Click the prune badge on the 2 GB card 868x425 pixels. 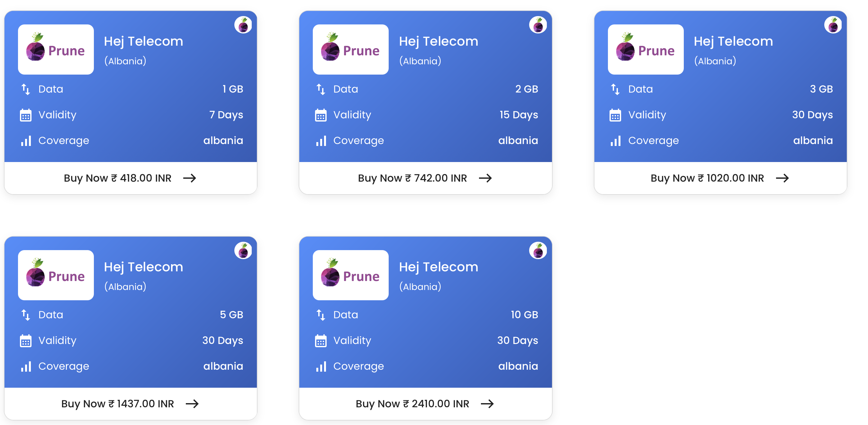pos(538,25)
